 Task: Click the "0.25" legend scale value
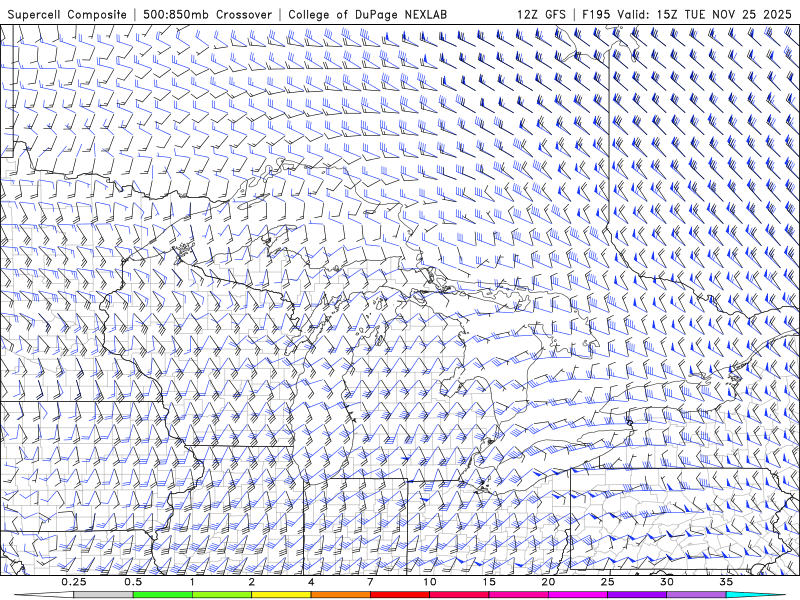point(73,582)
